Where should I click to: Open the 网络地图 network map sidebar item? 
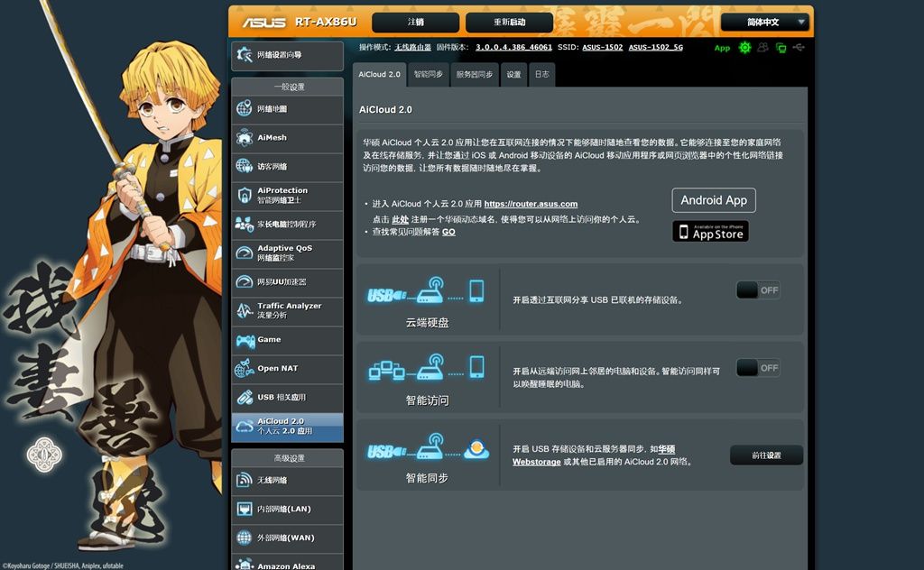point(287,109)
